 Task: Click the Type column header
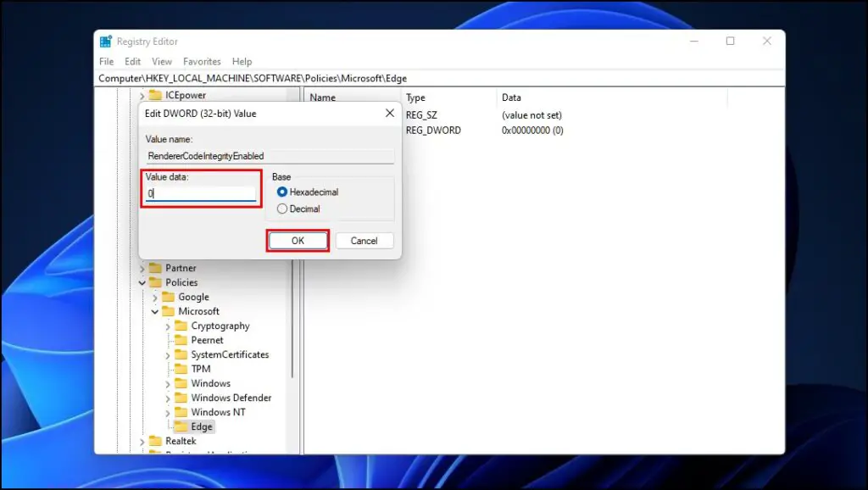(415, 97)
